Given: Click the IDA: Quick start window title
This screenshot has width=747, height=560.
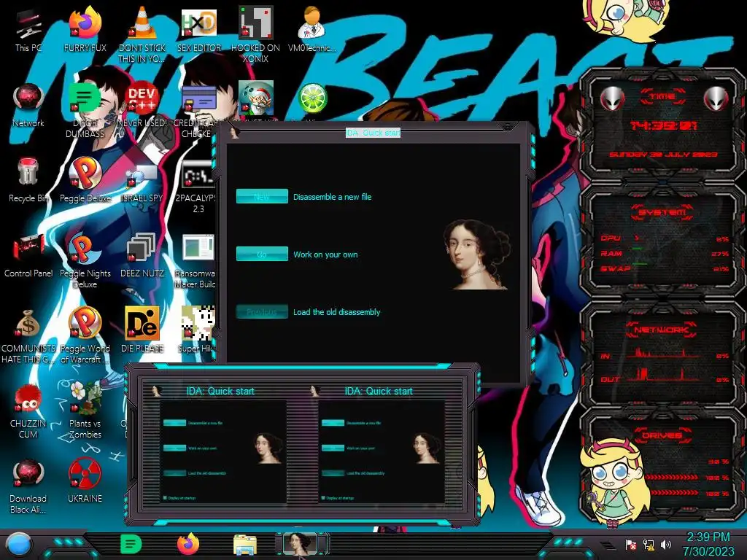Looking at the screenshot, I should point(373,133).
